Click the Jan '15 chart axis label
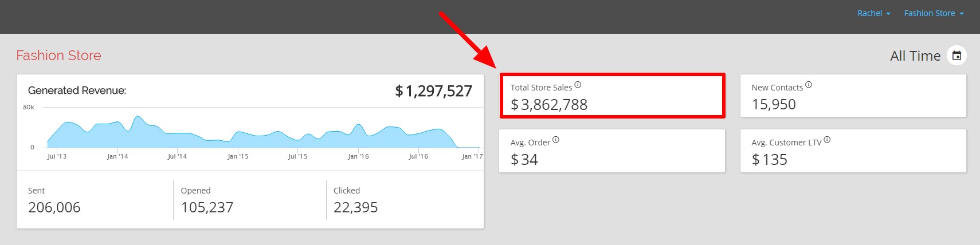The image size is (980, 245). pyautogui.click(x=238, y=156)
